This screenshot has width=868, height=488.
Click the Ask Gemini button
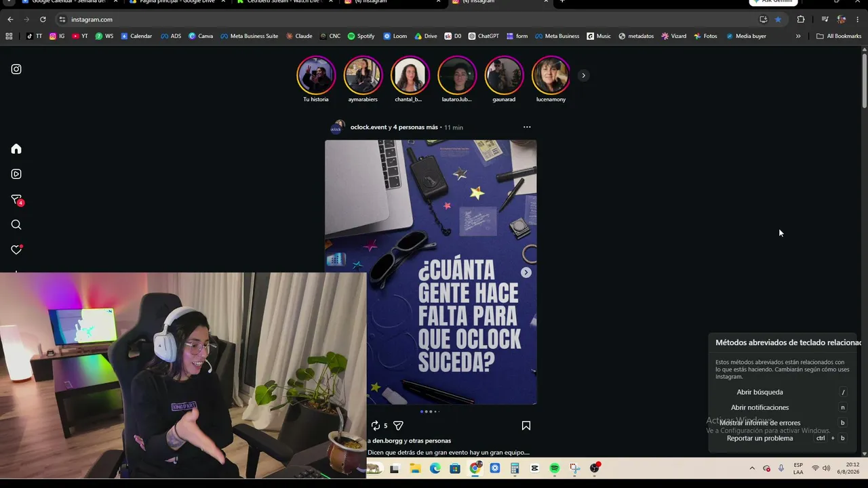tap(773, 2)
